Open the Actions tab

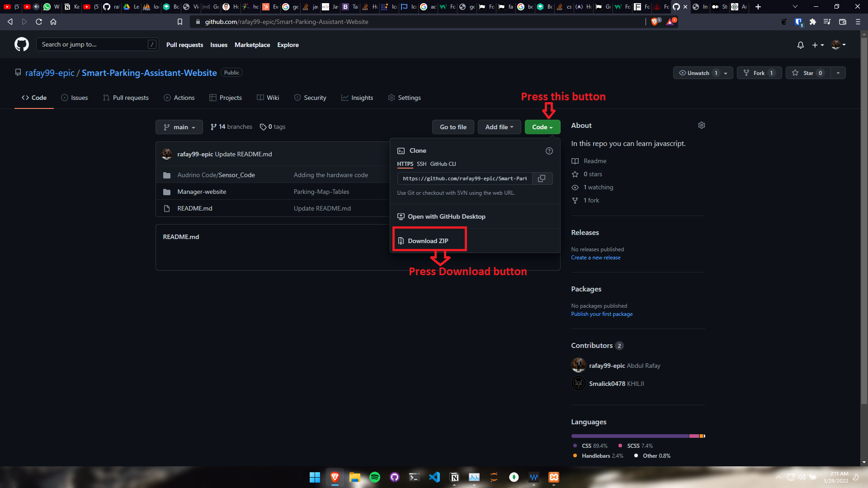click(179, 98)
